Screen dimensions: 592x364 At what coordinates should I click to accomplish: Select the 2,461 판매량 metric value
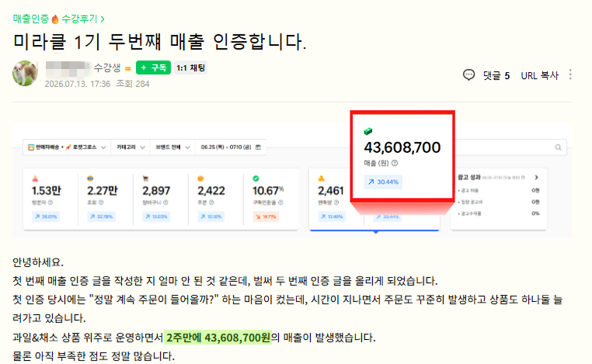(331, 191)
